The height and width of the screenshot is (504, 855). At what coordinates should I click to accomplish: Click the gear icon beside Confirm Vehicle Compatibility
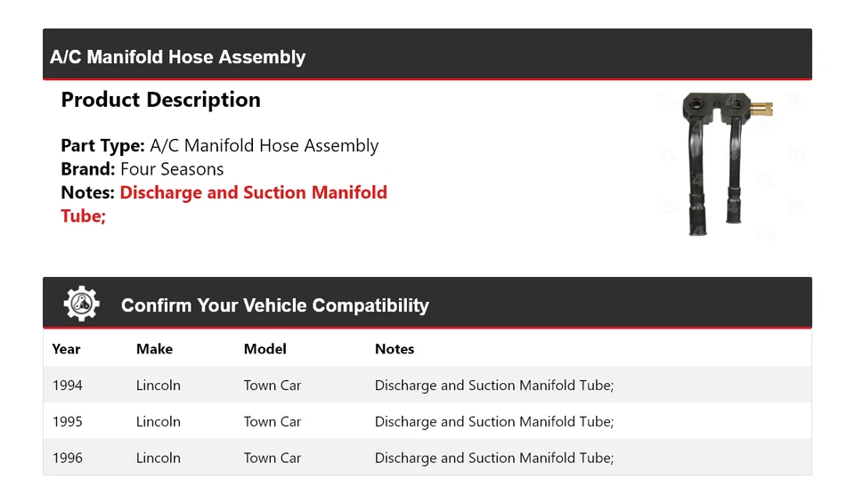pyautogui.click(x=81, y=305)
